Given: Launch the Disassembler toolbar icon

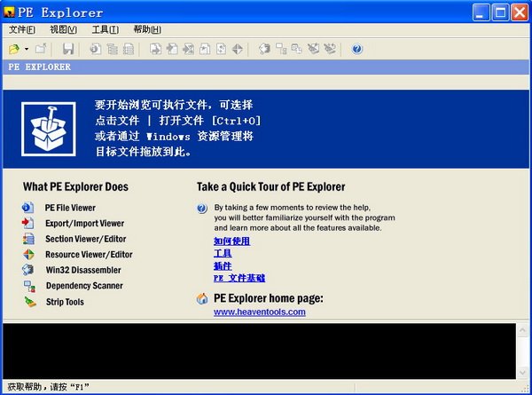Looking at the screenshot, I should click(x=264, y=49).
